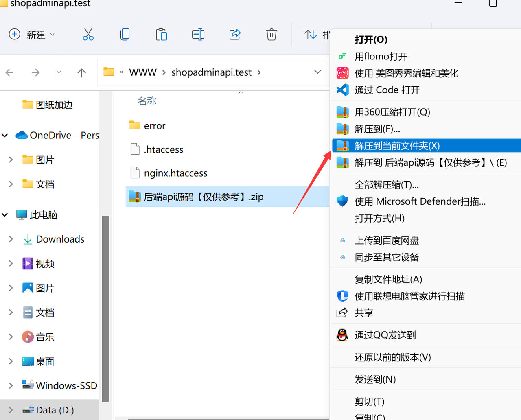521x420 pixels.
Task: Click the Delete trash icon in toolbar
Action: (x=271, y=35)
